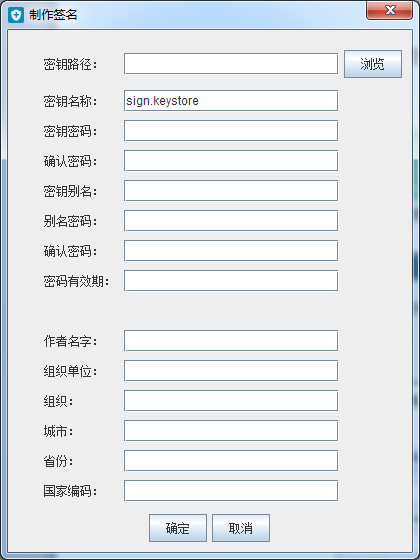420x560 pixels.
Task: Click the 浏览 browse button
Action: pos(373,64)
